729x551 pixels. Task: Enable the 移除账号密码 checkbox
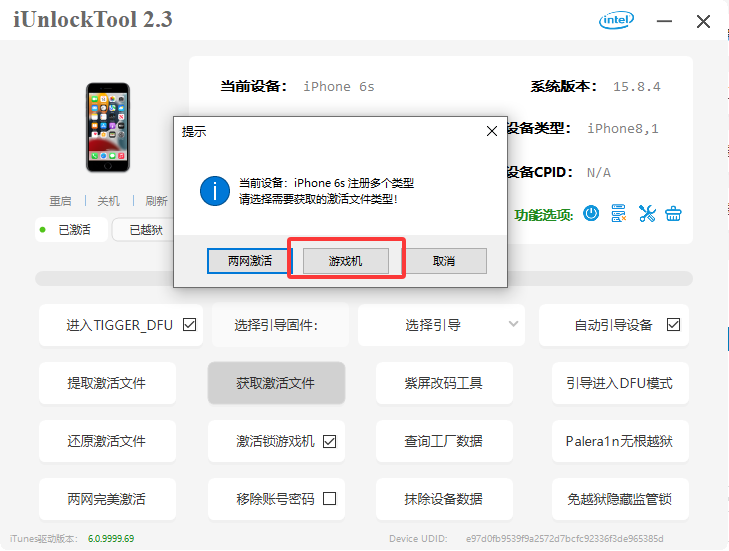click(x=329, y=498)
